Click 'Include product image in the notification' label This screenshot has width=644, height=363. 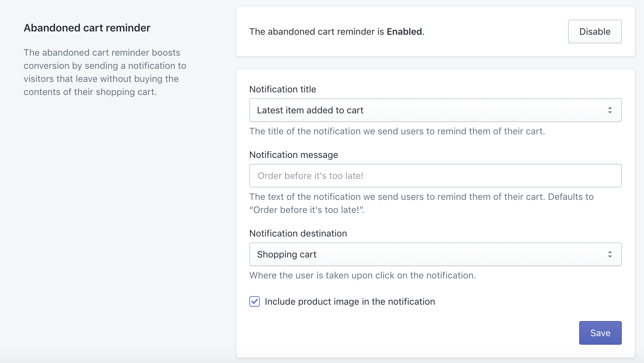[x=349, y=301]
